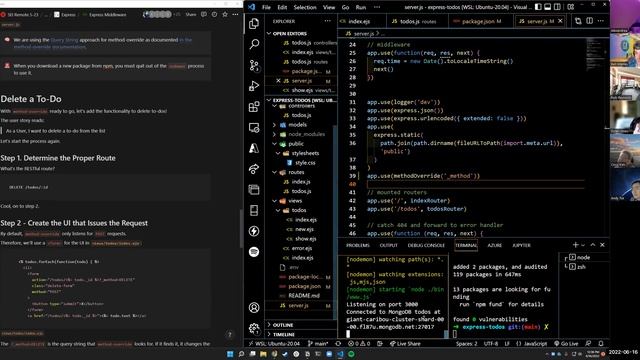Click the Go Live status bar button
Image resolution: width=640 pixels, height=360 pixels.
tap(566, 344)
